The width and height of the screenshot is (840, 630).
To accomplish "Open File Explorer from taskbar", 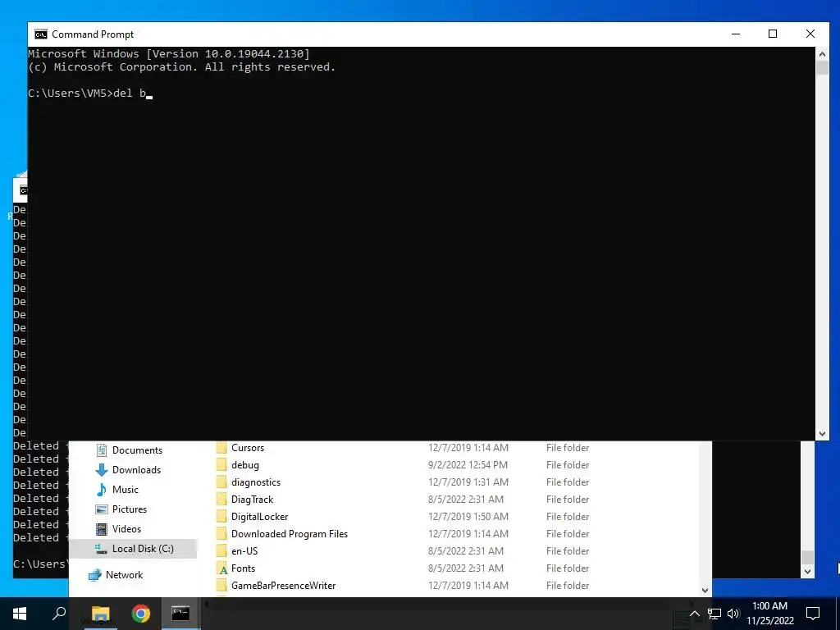I will [100, 614].
